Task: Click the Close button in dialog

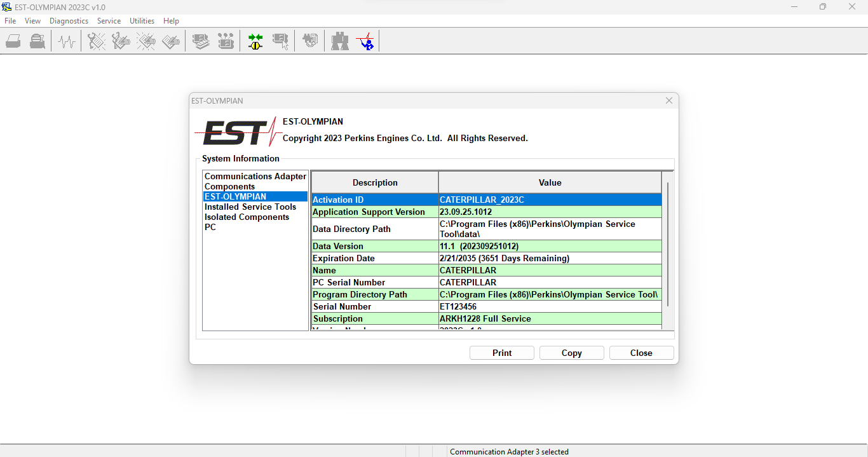Action: tap(641, 353)
